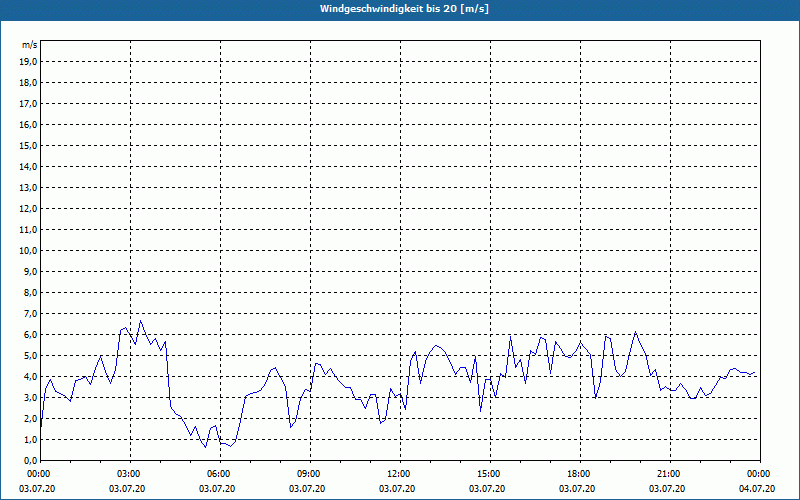Click the 16,0 y-axis label
This screenshot has width=800, height=500.
pos(28,124)
